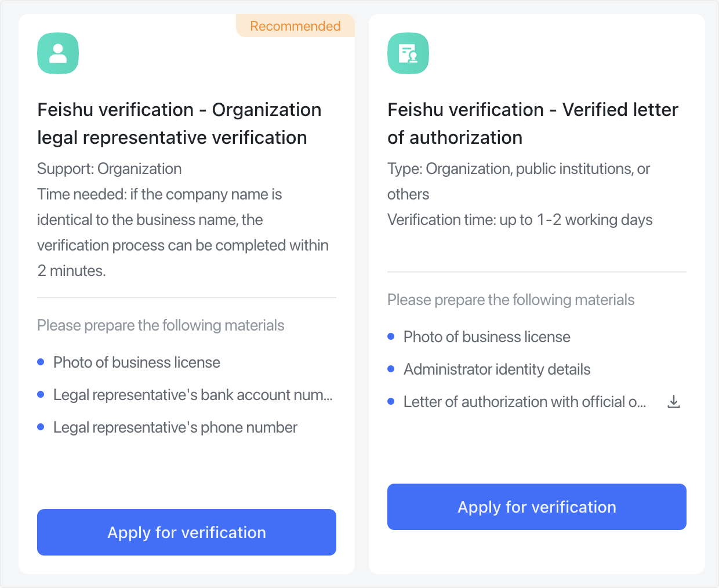The height and width of the screenshot is (588, 719).
Task: Click the green license-stamp icon on the right card
Action: [x=408, y=53]
